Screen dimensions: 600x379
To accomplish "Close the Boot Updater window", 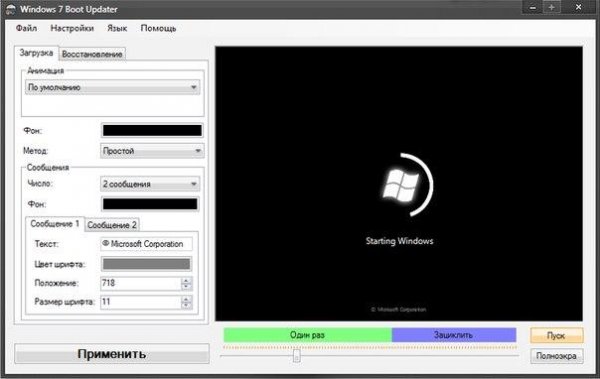I will (x=578, y=7).
